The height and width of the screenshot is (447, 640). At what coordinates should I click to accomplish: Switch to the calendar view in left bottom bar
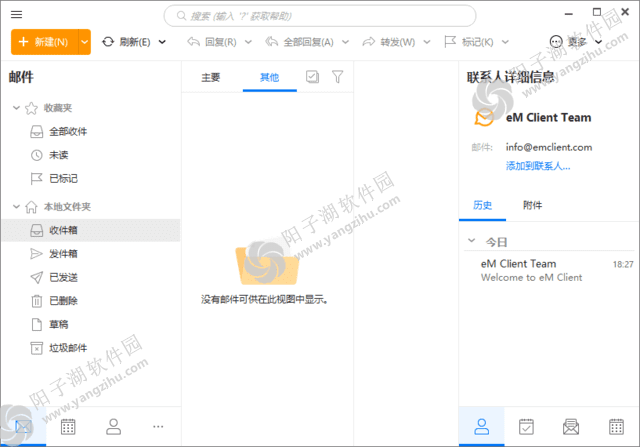coord(68,427)
